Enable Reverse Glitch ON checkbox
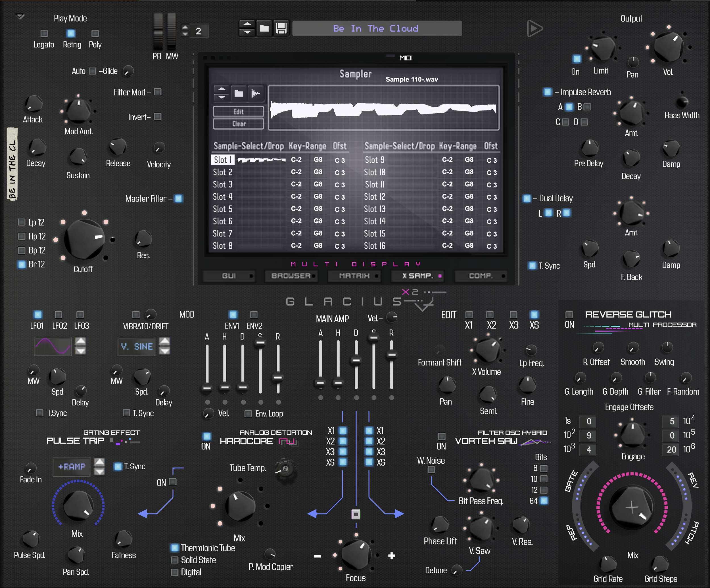The image size is (710, 588). (569, 315)
